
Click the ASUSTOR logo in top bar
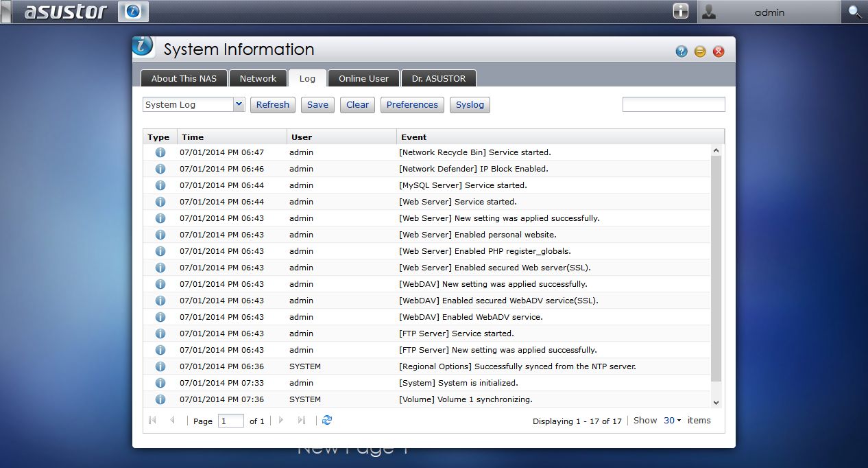point(65,12)
